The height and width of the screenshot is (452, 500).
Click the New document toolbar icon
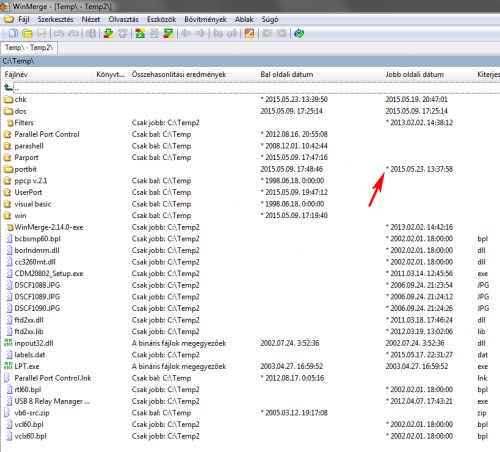[x=13, y=33]
